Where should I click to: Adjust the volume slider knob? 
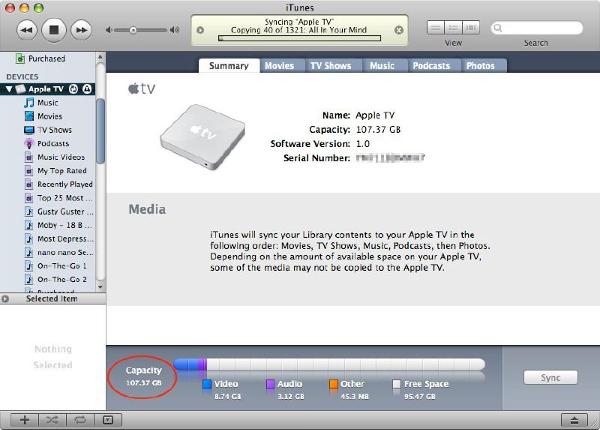click(133, 30)
